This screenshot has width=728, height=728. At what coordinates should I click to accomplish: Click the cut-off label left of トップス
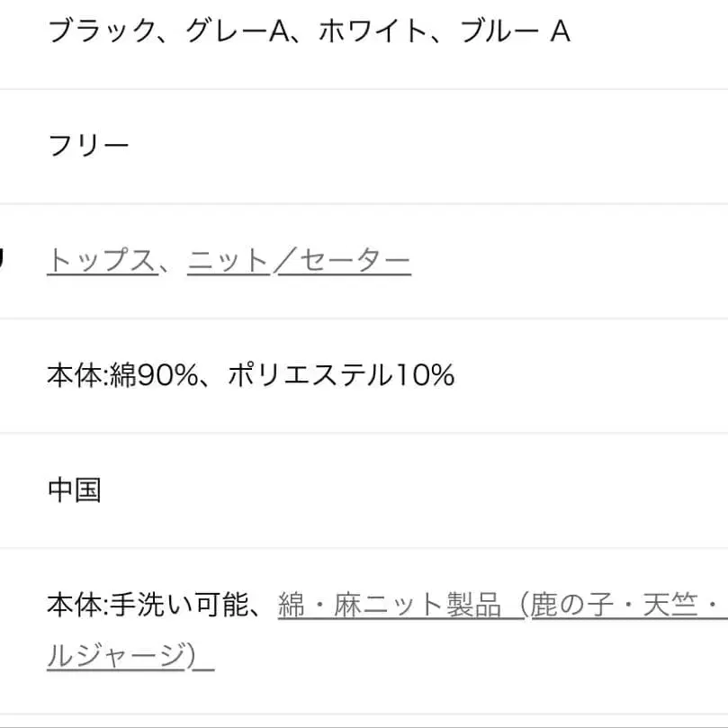pyautogui.click(x=3, y=261)
